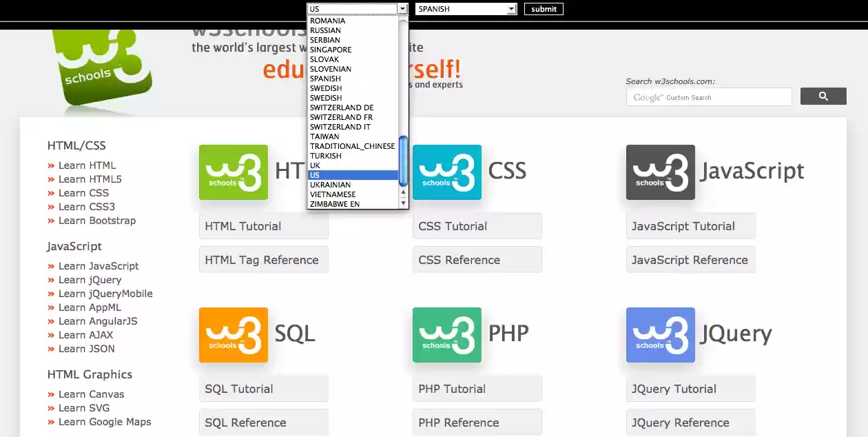Click the blue JQuery w3schools logo icon
Viewport: 868px width, 437px height.
[660, 335]
